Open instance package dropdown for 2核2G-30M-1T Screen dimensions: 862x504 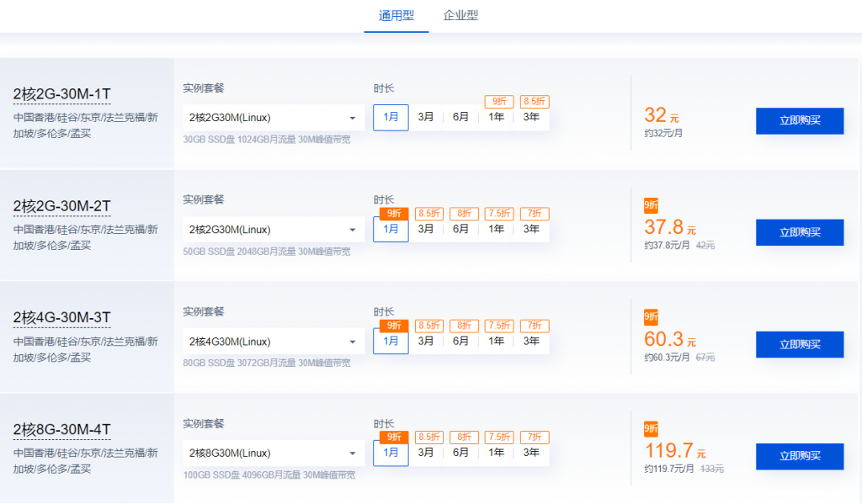(x=273, y=118)
